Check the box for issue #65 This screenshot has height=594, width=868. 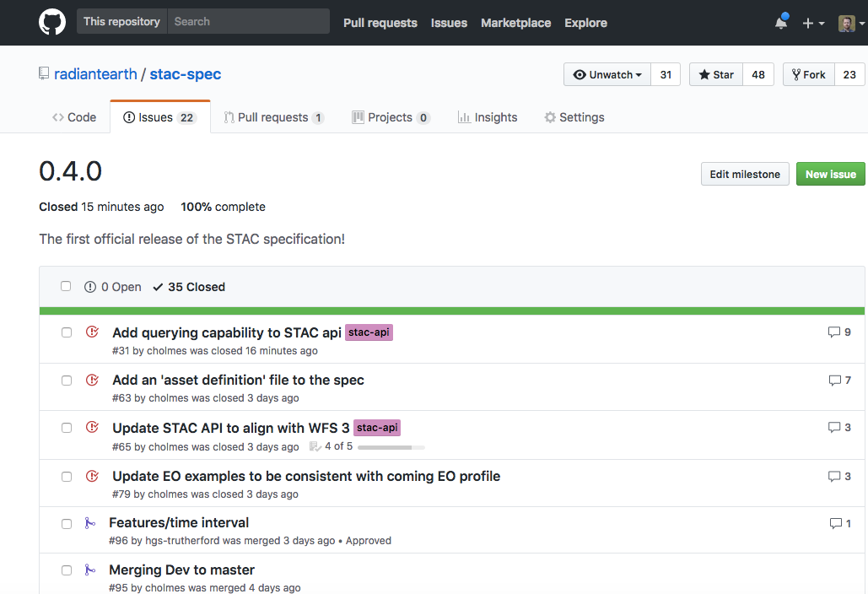(67, 428)
